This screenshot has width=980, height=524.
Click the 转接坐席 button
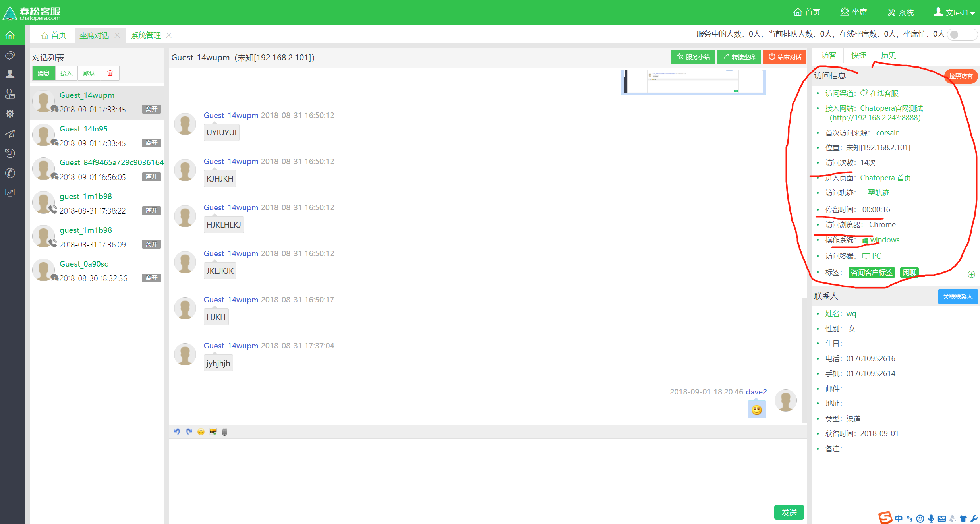coord(739,57)
